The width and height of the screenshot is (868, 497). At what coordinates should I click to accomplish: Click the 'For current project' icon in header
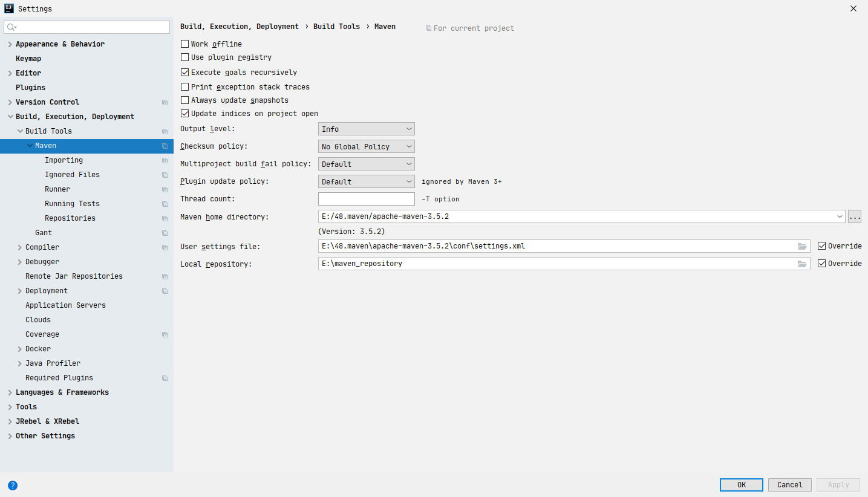(x=429, y=28)
